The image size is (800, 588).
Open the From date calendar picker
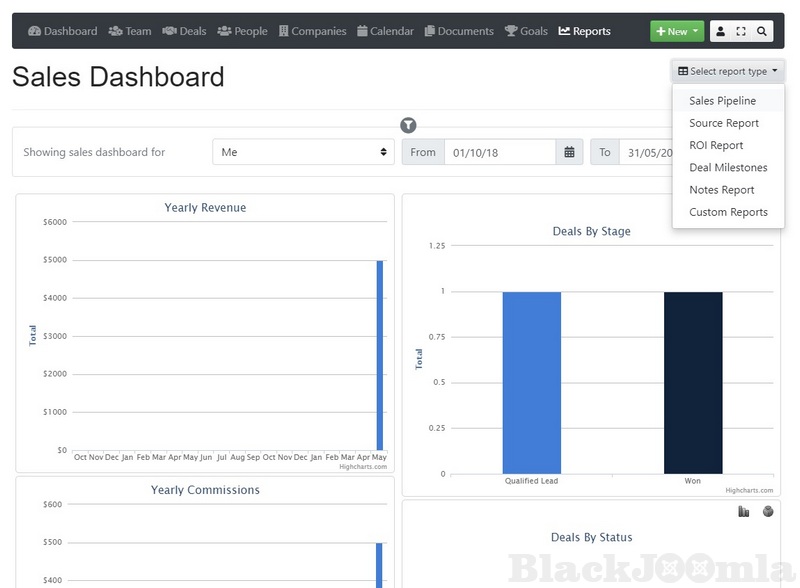pyautogui.click(x=569, y=152)
